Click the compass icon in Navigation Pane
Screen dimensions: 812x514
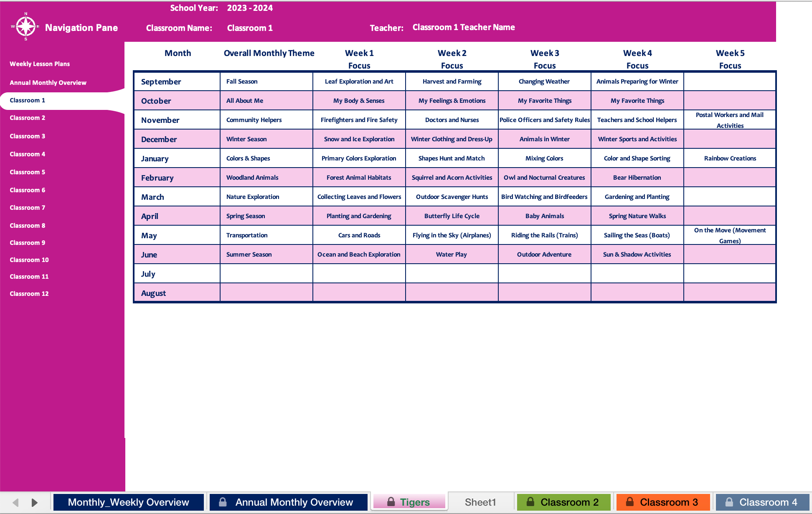(x=26, y=27)
